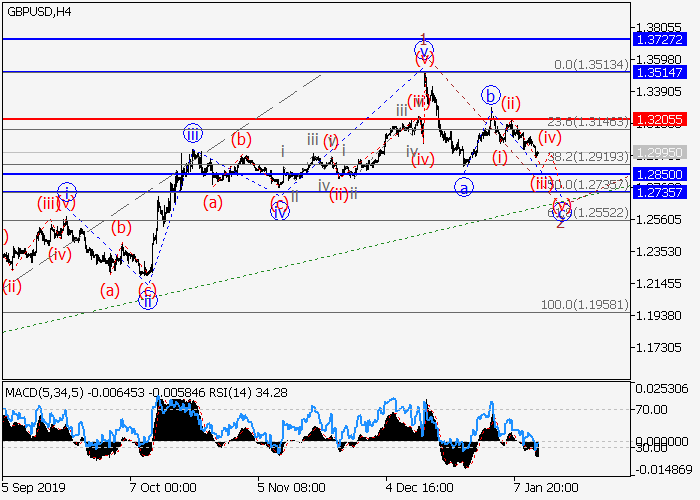Click the 0.025306 indicator scale value

click(x=662, y=389)
